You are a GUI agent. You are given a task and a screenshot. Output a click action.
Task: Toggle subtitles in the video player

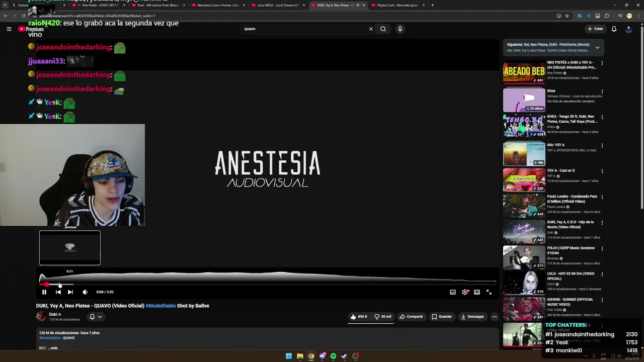point(453,292)
